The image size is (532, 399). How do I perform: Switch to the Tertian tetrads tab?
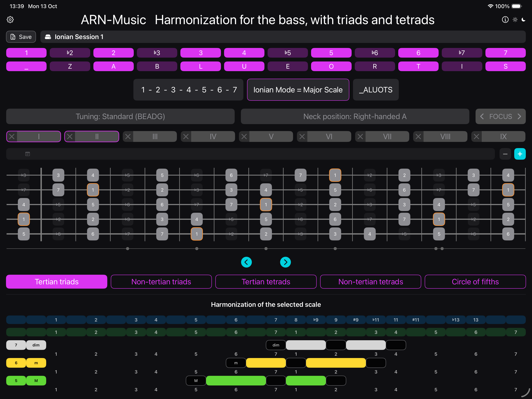point(266,282)
